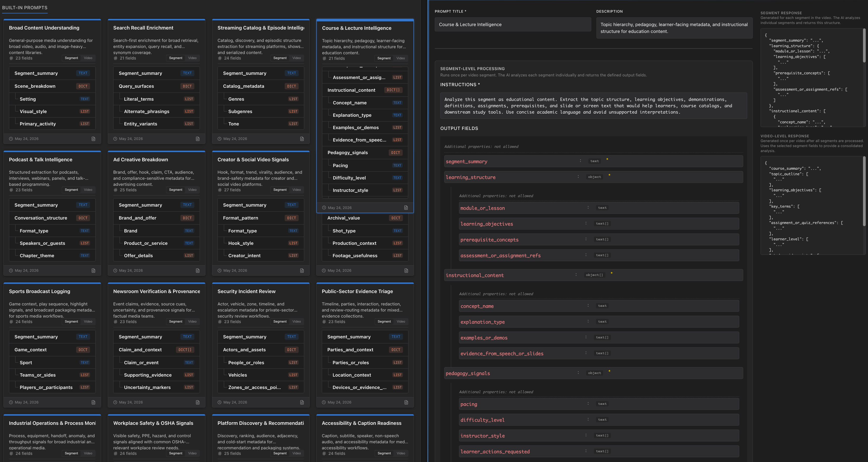868x462 pixels.
Task: Select Video tab on Workplace Safety & OSHA card
Action: (193, 454)
